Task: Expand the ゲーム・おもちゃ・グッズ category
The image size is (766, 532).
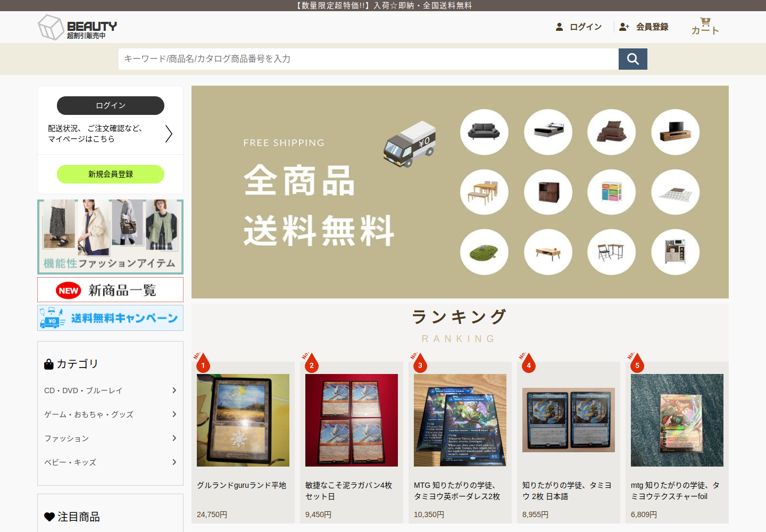Action: pyautogui.click(x=110, y=414)
